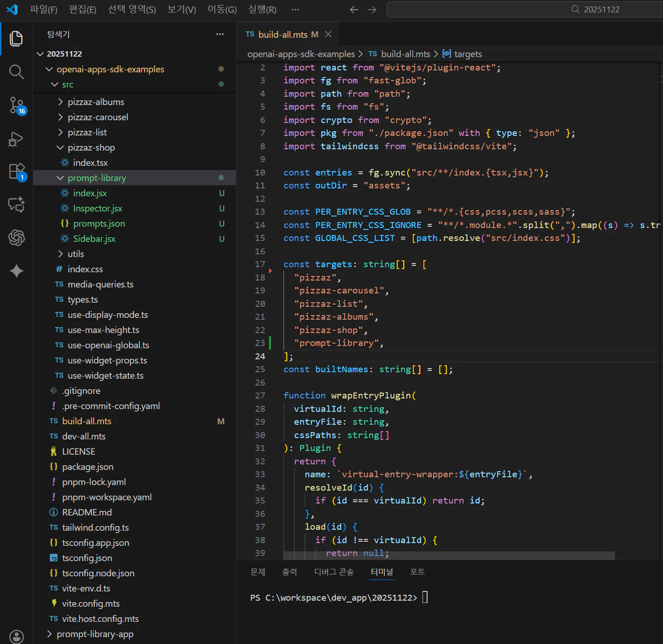The width and height of the screenshot is (663, 644).
Task: Select the Search sidebar icon
Action: (16, 72)
